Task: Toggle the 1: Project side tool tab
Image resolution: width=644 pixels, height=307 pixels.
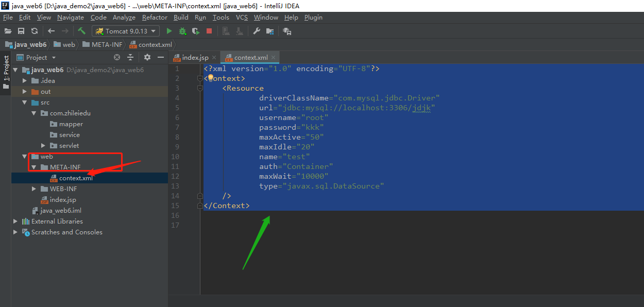Action: (6, 73)
